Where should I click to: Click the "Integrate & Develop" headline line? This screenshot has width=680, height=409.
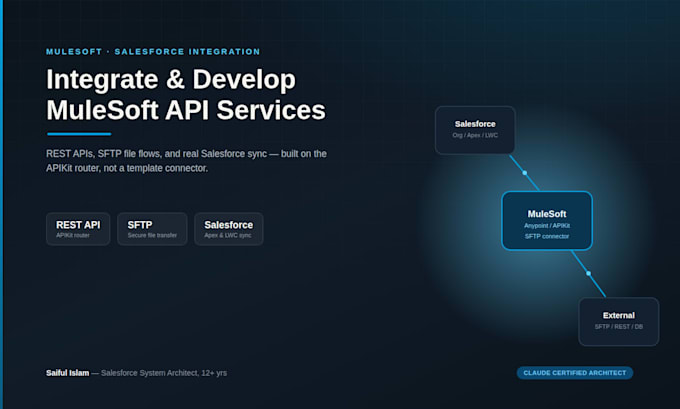171,79
